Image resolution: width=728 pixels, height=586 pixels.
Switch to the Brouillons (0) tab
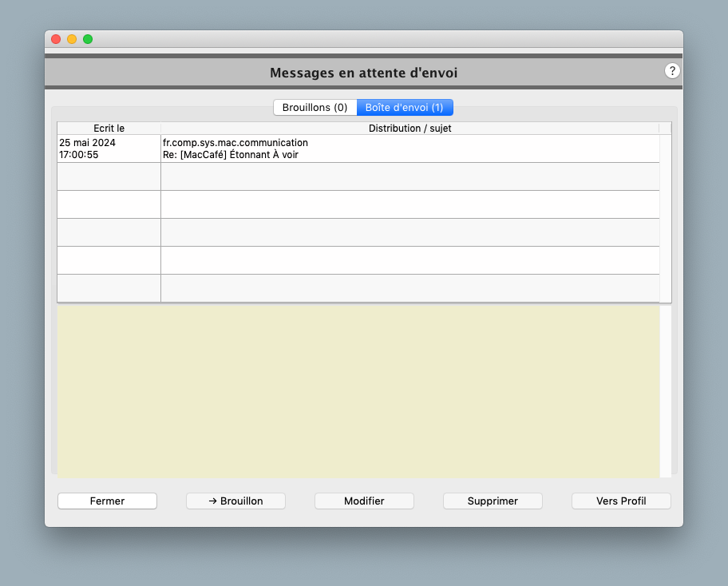[315, 107]
